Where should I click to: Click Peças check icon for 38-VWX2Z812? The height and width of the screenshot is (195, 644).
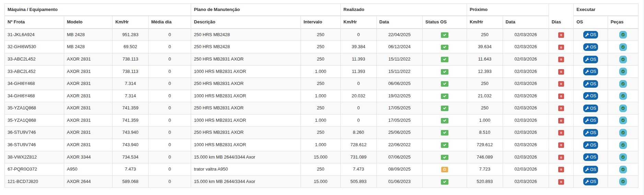pos(623,157)
